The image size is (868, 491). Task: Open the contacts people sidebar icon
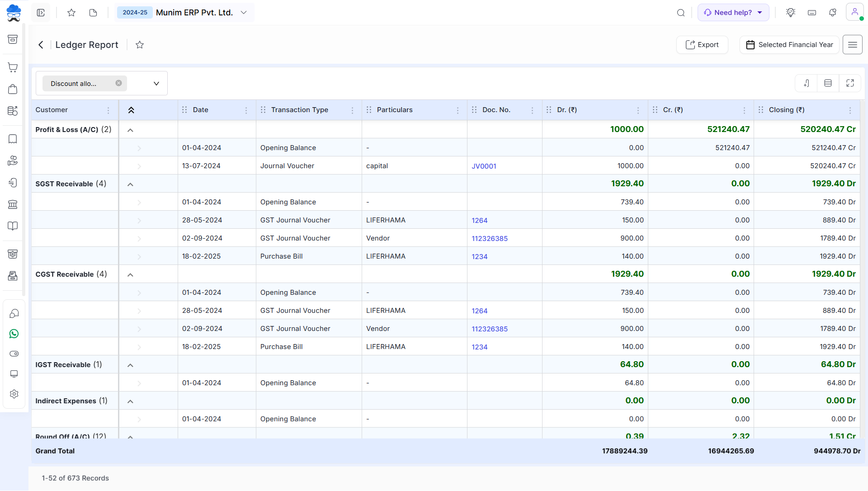click(x=13, y=161)
